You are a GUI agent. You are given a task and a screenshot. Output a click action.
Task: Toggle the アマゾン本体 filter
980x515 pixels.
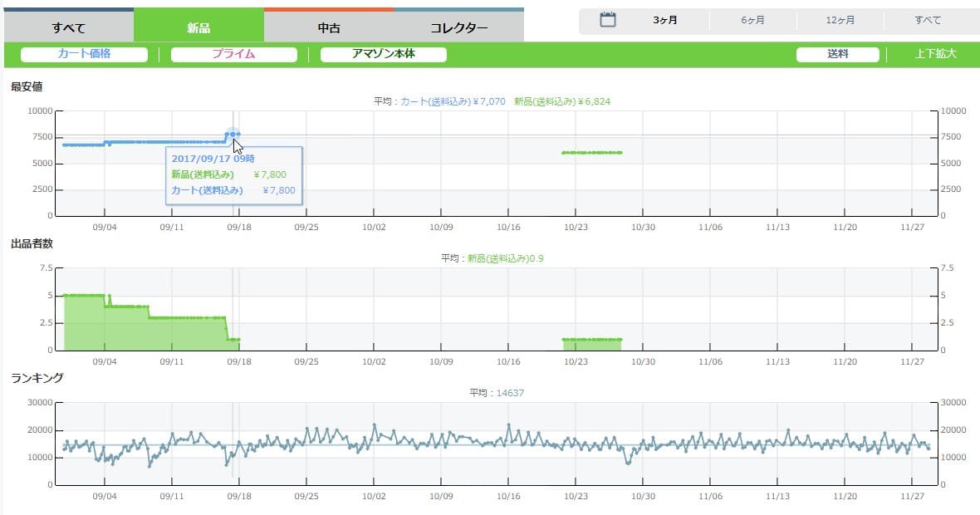(x=383, y=55)
